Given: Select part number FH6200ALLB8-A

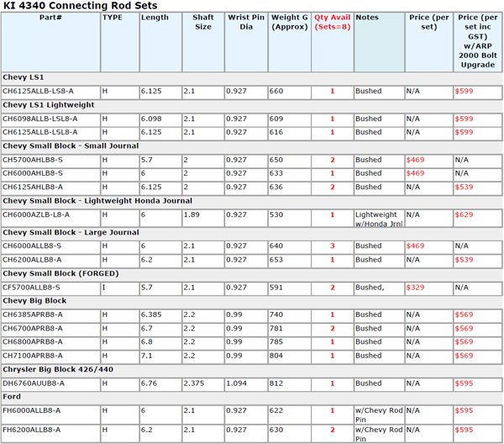Looking at the screenshot, I should (32, 430).
